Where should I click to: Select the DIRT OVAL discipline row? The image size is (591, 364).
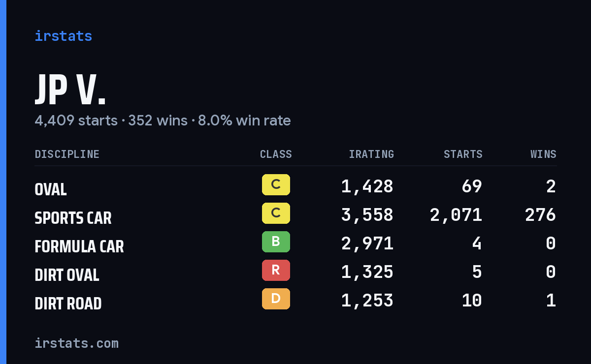[x=295, y=272]
